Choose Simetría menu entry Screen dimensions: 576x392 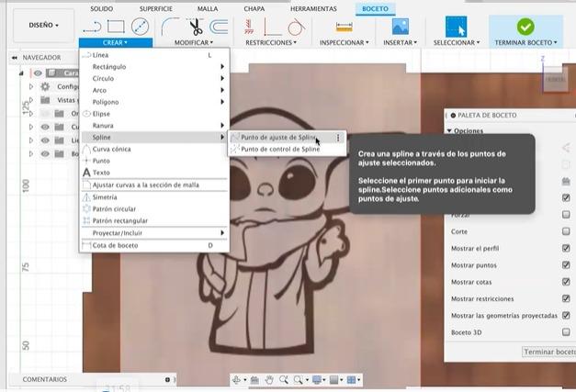tap(154, 197)
